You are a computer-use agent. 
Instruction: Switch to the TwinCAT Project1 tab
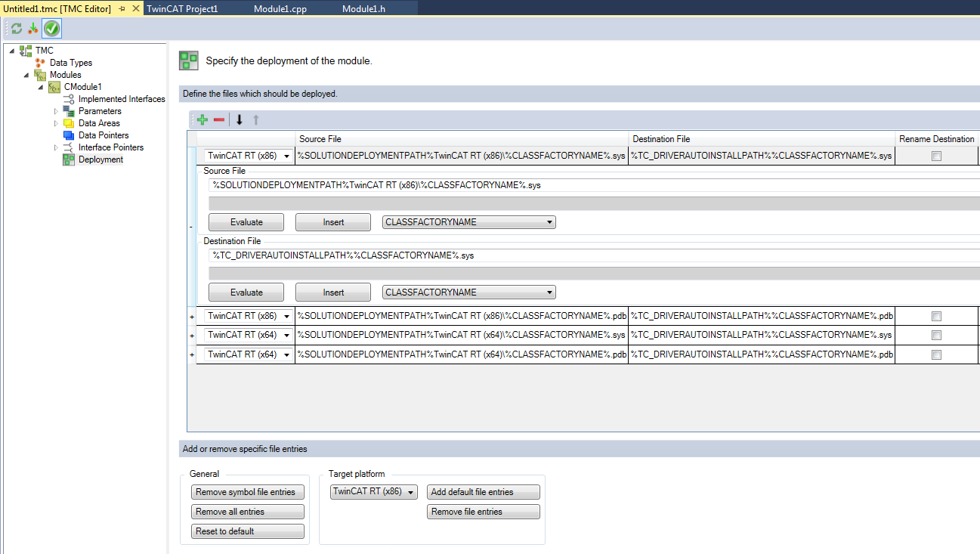(x=182, y=9)
